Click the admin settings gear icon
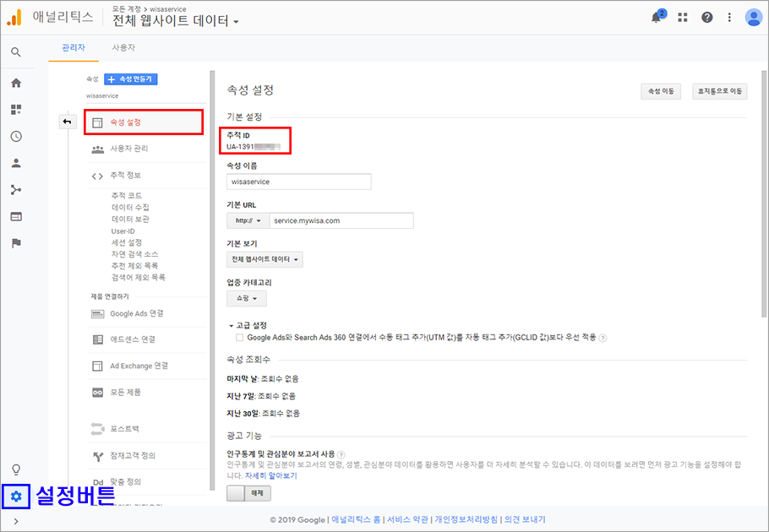 [x=16, y=497]
